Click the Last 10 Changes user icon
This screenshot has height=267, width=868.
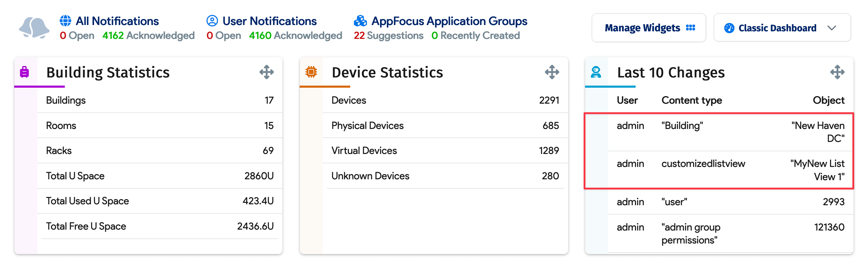(596, 72)
